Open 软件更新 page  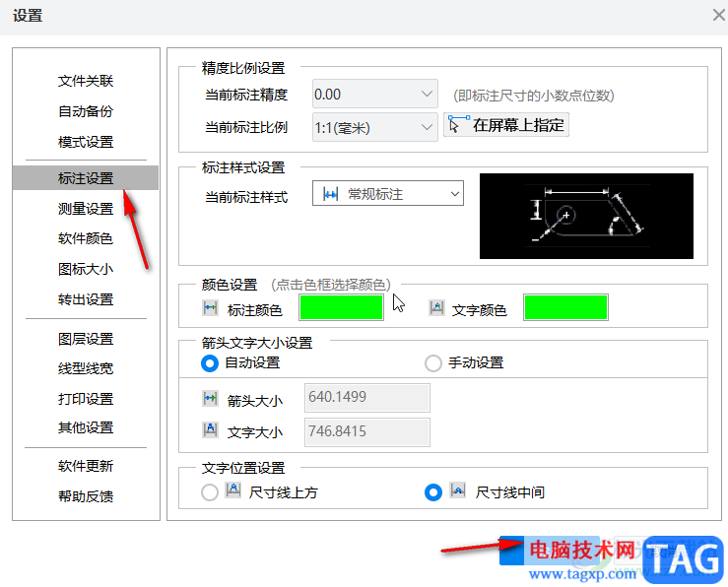(86, 466)
